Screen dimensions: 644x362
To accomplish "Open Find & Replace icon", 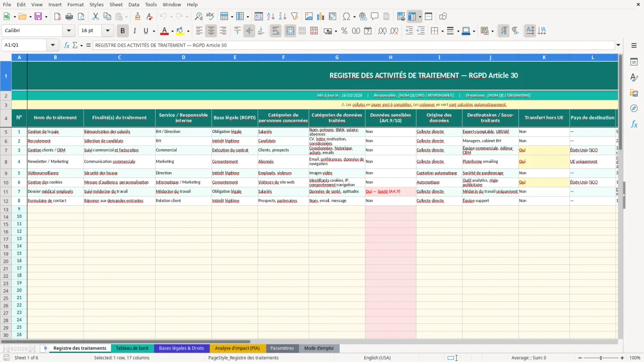I will pyautogui.click(x=199, y=17).
